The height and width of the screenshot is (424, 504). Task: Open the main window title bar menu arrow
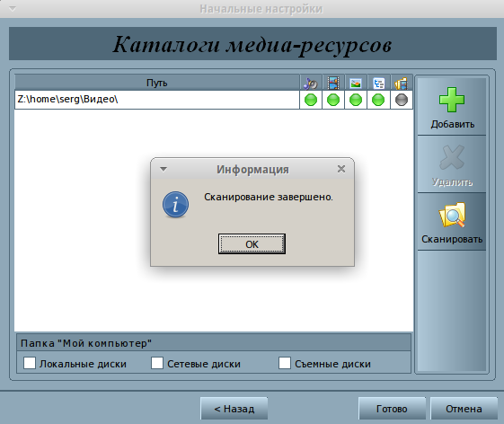pos(13,9)
